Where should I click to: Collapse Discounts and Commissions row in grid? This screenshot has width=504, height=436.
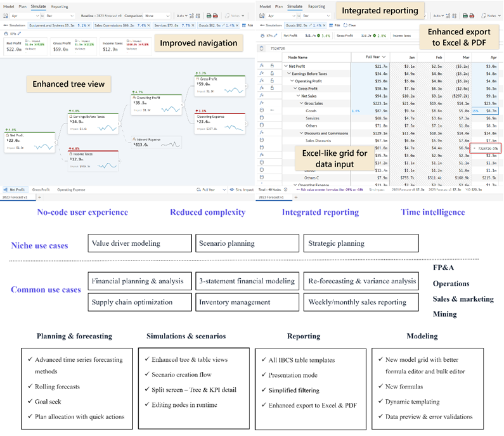pos(302,133)
